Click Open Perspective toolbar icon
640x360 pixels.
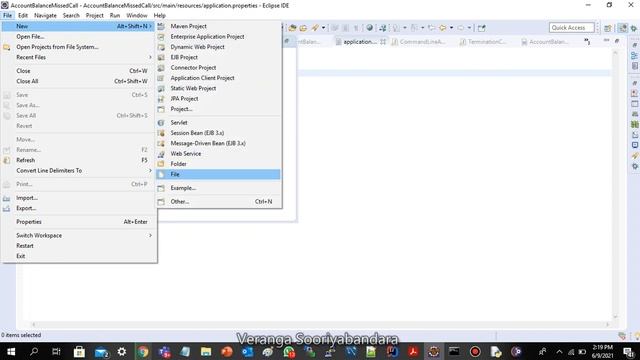[x=608, y=28]
